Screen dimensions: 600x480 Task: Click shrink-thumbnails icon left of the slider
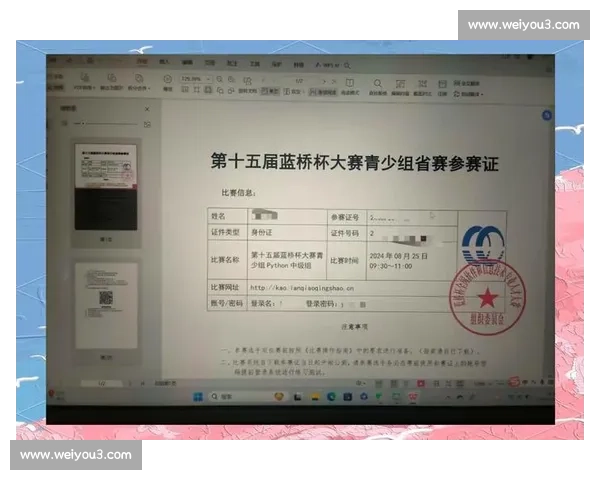[x=65, y=123]
